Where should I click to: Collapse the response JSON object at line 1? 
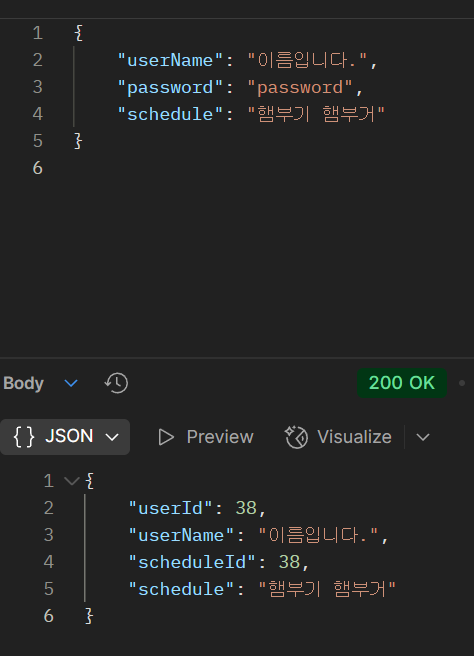tap(72, 481)
